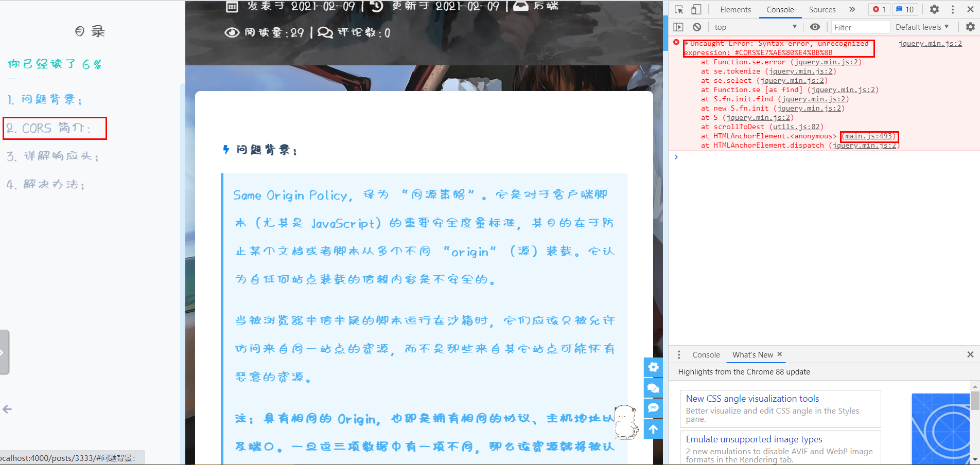
Task: Expand the Uncaught Error stack trace
Action: pos(687,43)
